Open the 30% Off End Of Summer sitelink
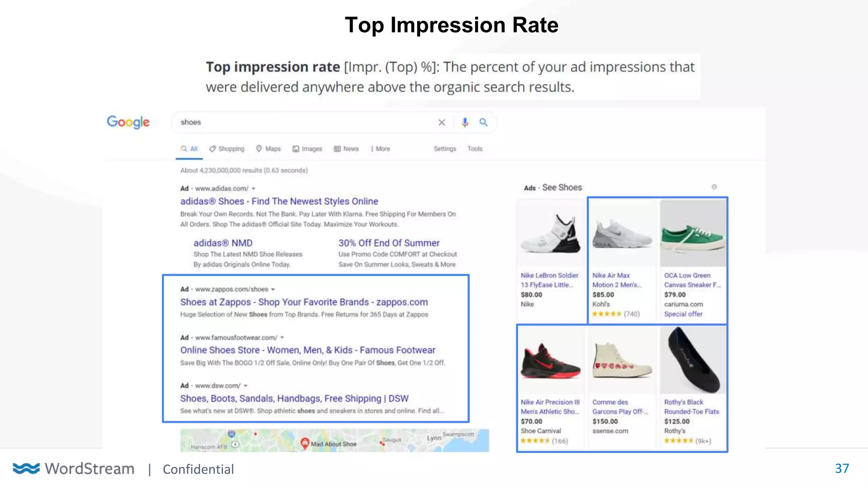The image size is (868, 488). click(x=389, y=243)
